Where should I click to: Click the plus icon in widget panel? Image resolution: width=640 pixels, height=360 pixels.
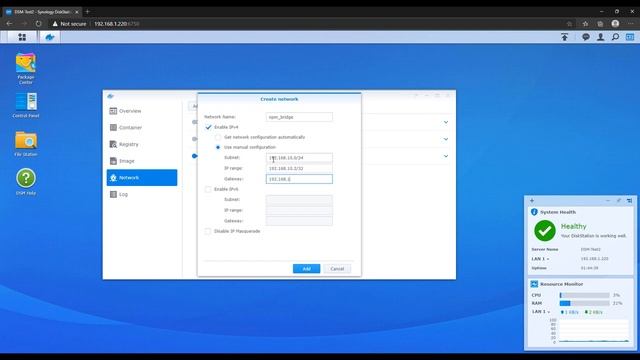(532, 200)
